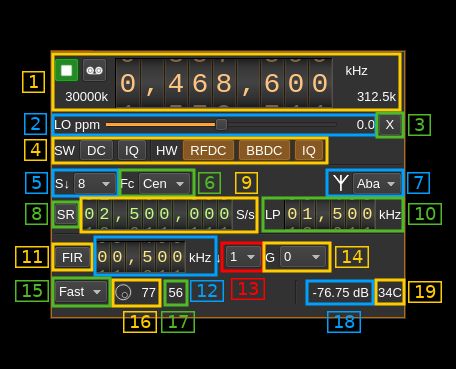Click the record button with tape icon
456x369 pixels.
click(94, 70)
